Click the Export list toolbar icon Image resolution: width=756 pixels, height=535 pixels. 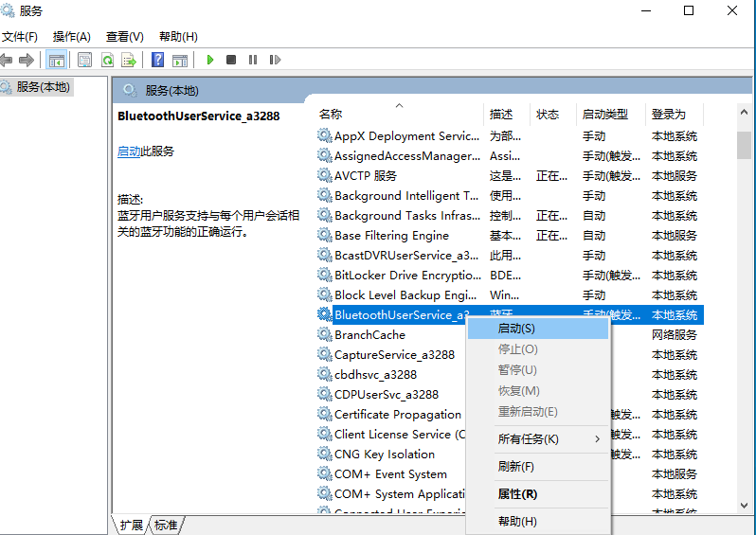click(x=129, y=60)
